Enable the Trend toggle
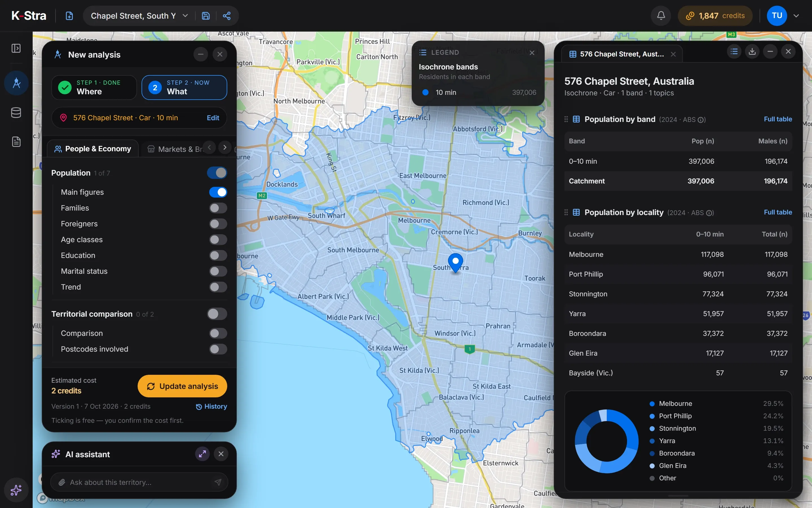 pos(218,287)
